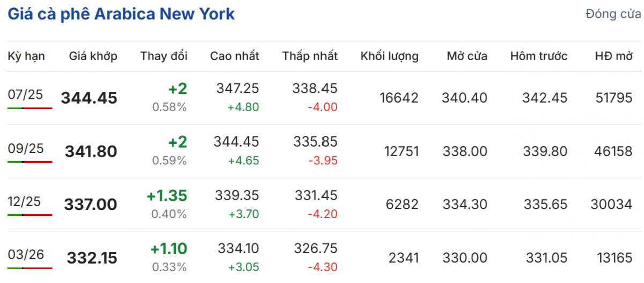Click matched price 344.45
644x283 pixels.
89,98
